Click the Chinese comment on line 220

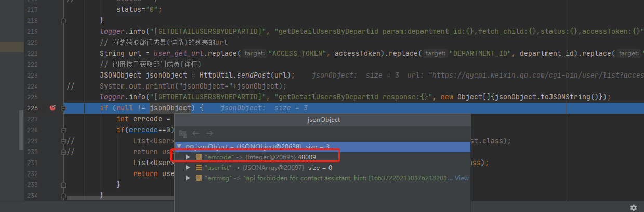click(x=164, y=43)
